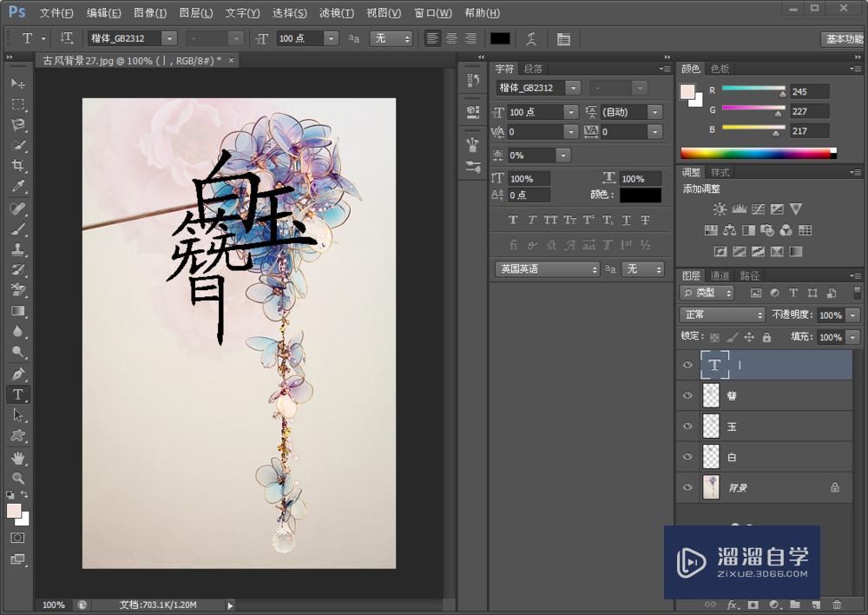
Task: Hide the 背景 layer
Action: tap(687, 487)
